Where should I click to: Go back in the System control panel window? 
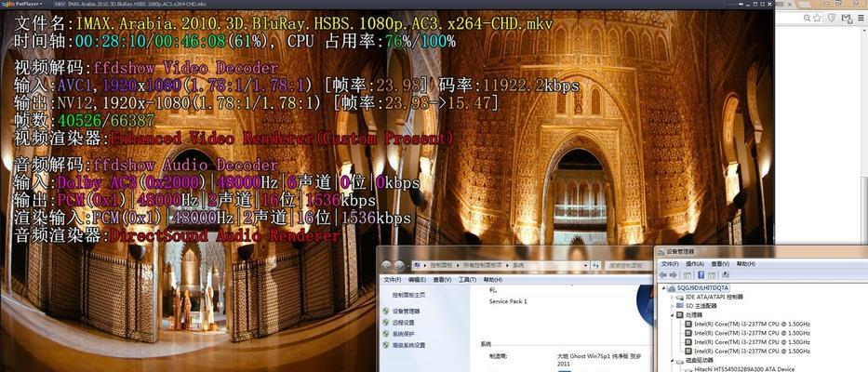pyautogui.click(x=386, y=266)
